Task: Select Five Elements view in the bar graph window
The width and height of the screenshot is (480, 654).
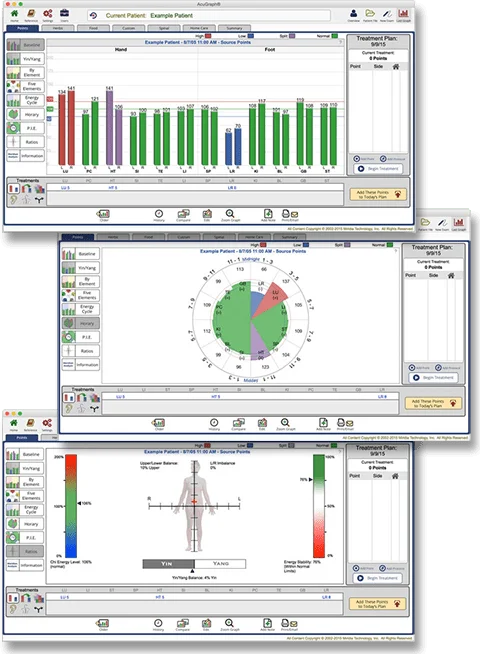Action: pyautogui.click(x=25, y=86)
